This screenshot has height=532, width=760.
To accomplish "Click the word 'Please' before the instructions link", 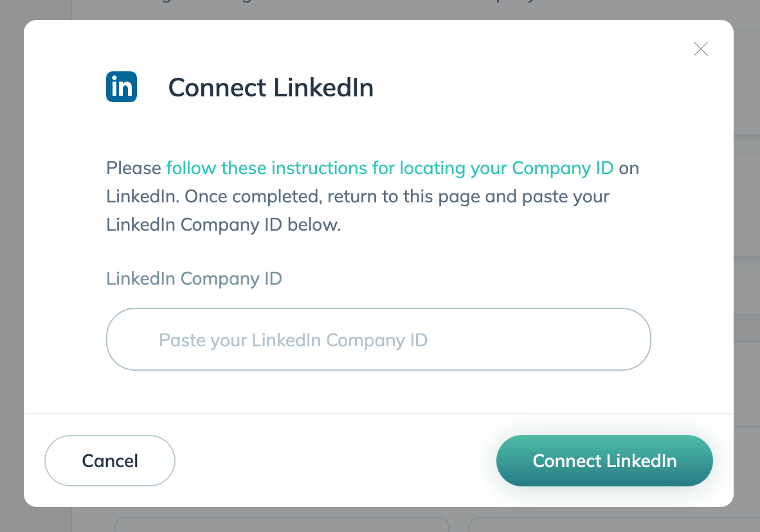I will pos(134,168).
